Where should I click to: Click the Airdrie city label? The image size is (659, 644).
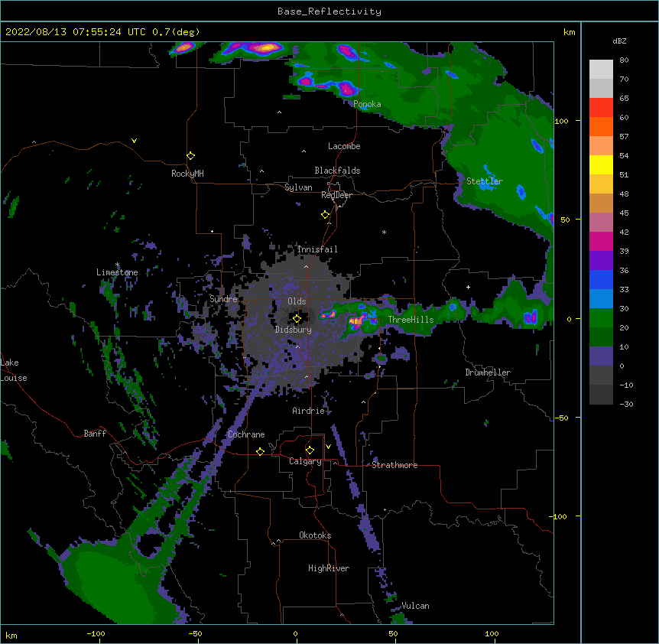coord(309,411)
